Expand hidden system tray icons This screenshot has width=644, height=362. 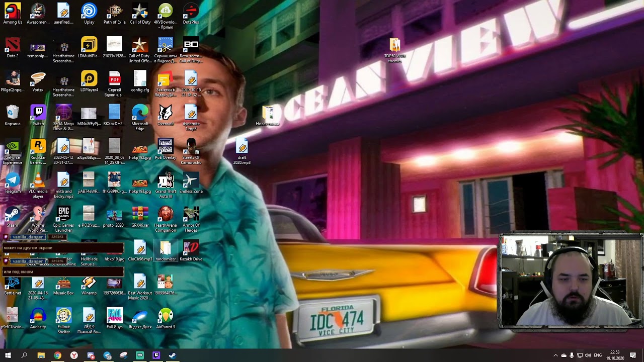click(x=555, y=355)
